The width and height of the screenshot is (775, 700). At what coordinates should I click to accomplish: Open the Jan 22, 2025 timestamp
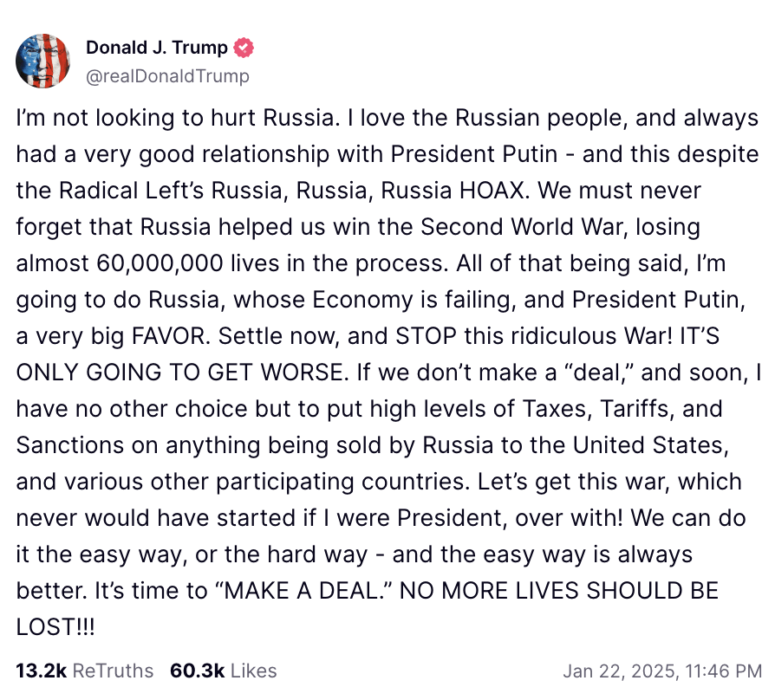click(x=662, y=671)
